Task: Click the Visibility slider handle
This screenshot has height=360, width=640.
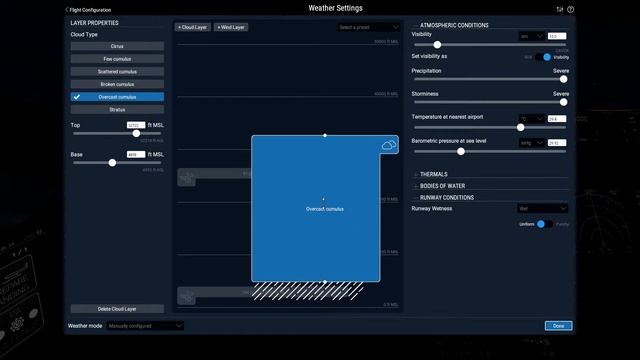Action: pyautogui.click(x=437, y=44)
